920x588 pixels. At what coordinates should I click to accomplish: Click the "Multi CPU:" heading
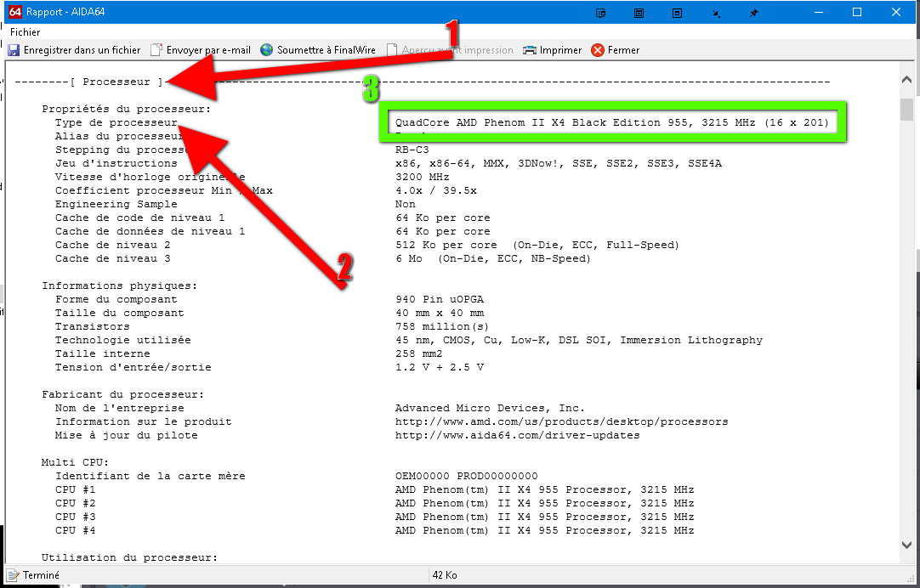tap(75, 462)
